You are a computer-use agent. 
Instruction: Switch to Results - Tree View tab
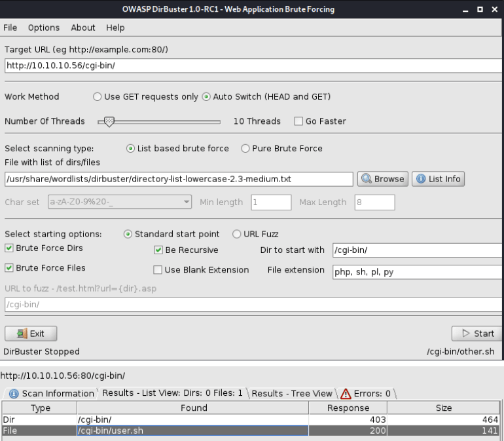(x=292, y=393)
